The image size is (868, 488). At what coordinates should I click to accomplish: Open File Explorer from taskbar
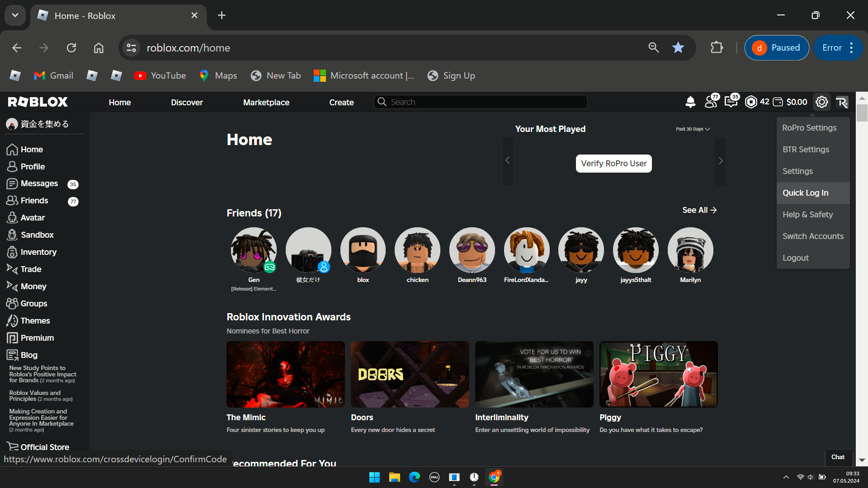pos(394,477)
